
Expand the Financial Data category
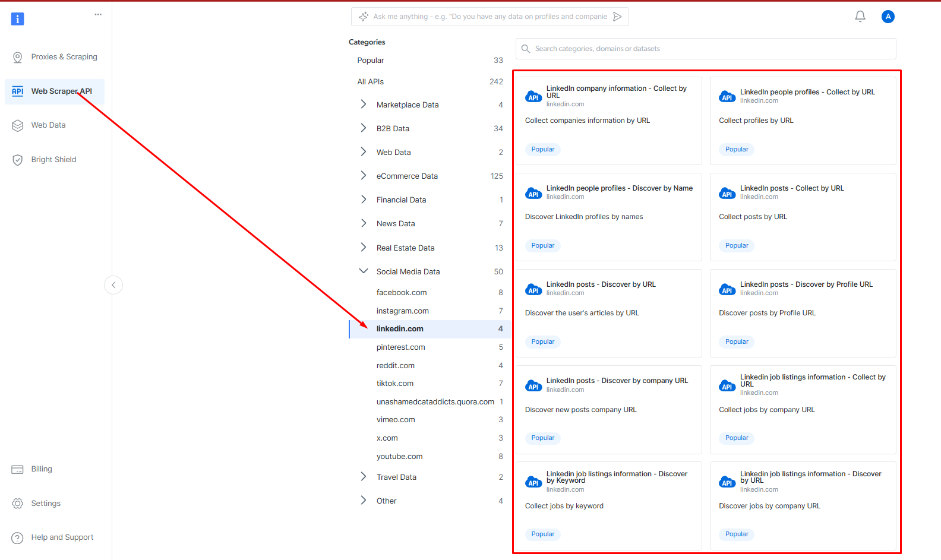pos(364,200)
